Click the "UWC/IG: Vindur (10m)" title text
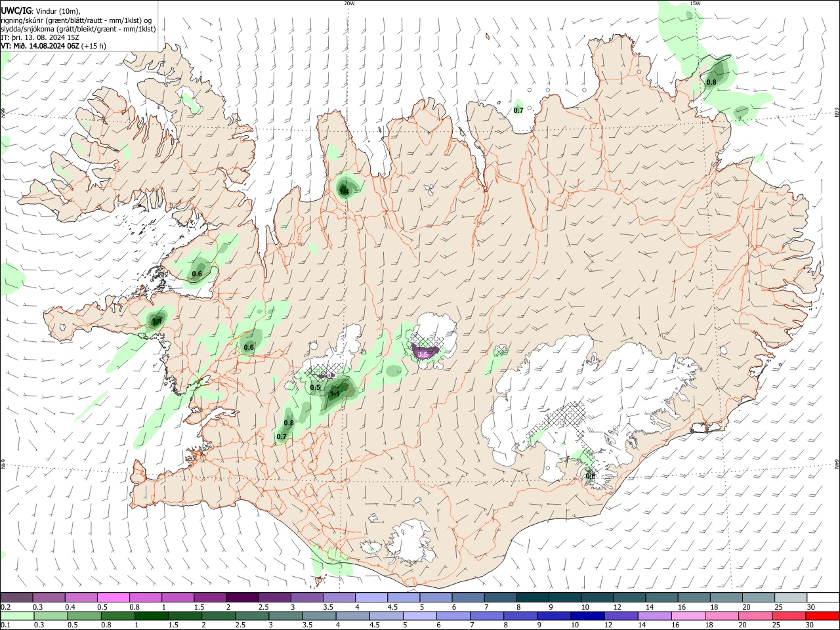Viewport: 840px width, 630px height. (41, 11)
